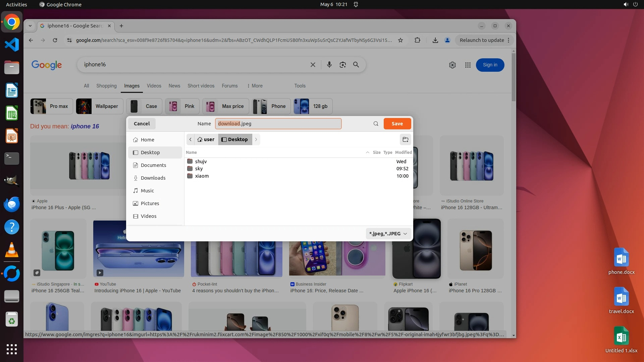The height and width of the screenshot is (362, 644).
Task: Click voice search microphone icon
Action: point(329,65)
